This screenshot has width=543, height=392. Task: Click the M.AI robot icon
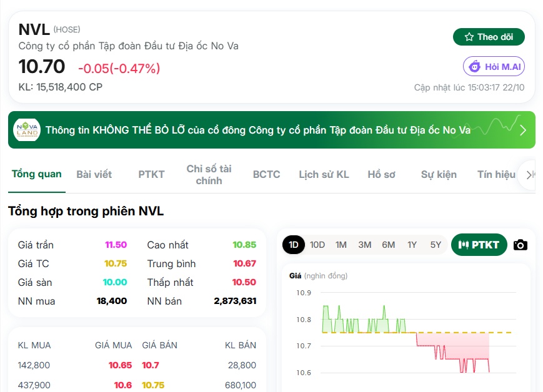click(x=475, y=66)
